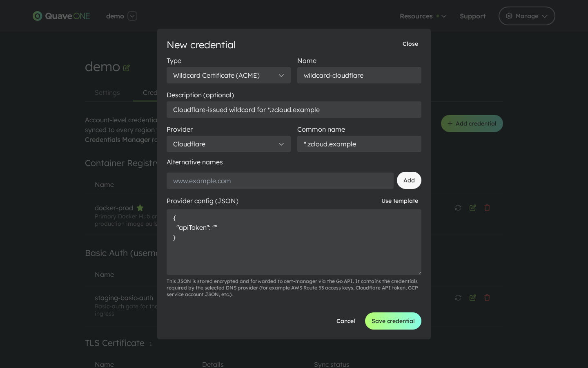Click Use template for provider config
588x368 pixels.
tap(400, 201)
